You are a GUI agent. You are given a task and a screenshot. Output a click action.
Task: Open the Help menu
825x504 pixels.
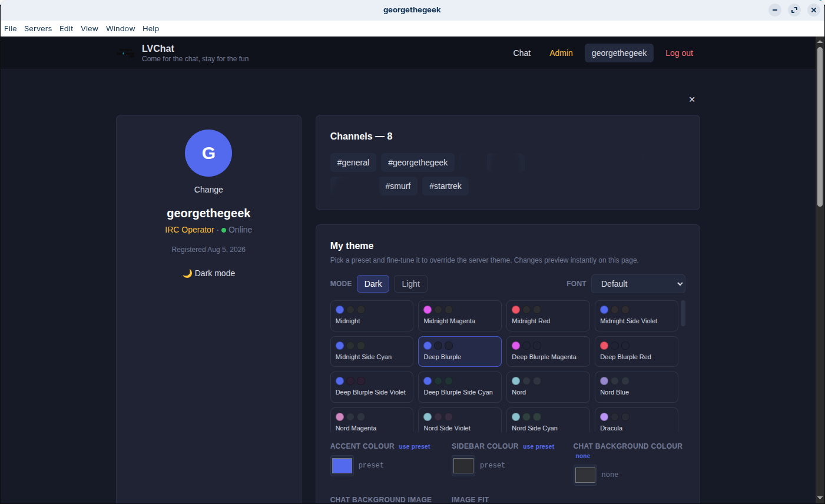[x=151, y=28]
